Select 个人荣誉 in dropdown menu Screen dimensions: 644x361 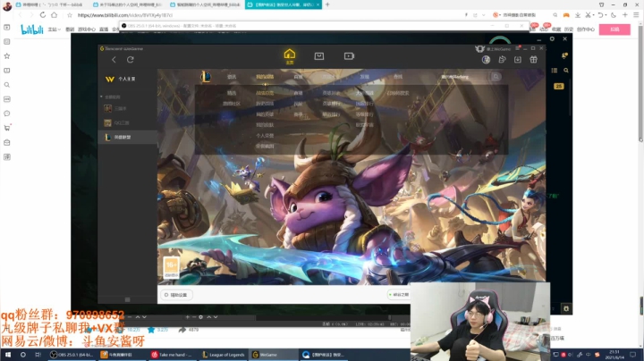click(265, 136)
